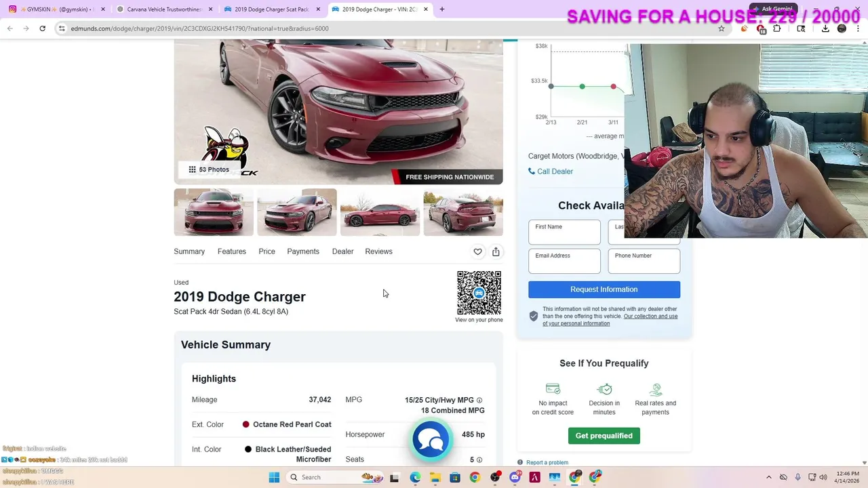Open Microsoft Edge from the taskbar

415,477
